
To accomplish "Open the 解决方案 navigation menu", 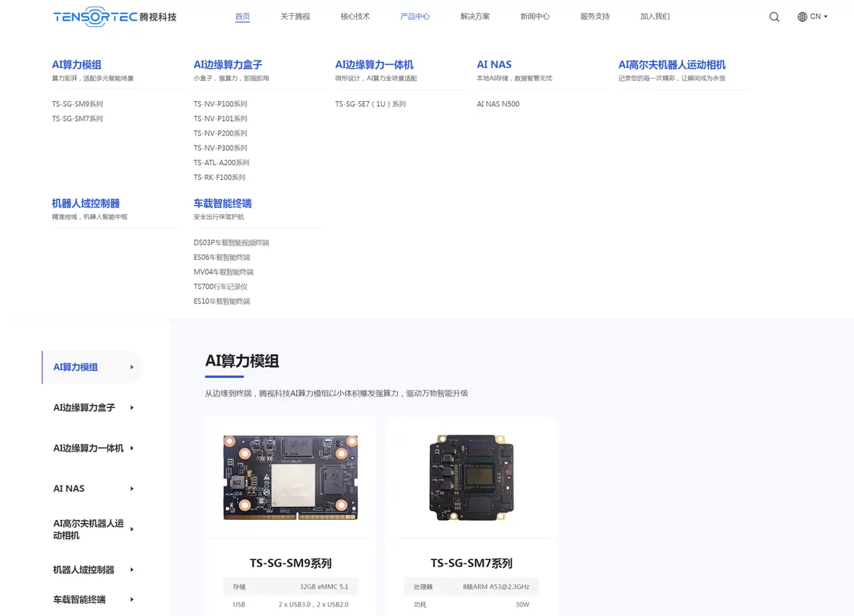I will (x=475, y=17).
